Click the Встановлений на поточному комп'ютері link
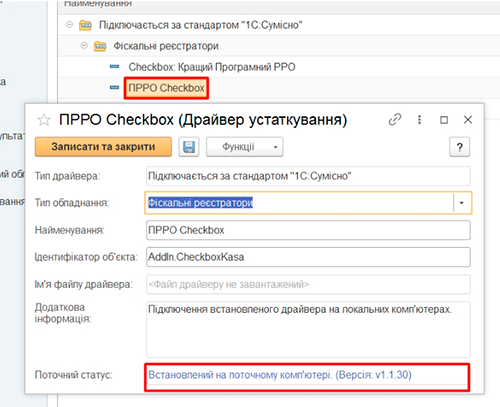Viewport: 500px width, 407px height. (280, 375)
